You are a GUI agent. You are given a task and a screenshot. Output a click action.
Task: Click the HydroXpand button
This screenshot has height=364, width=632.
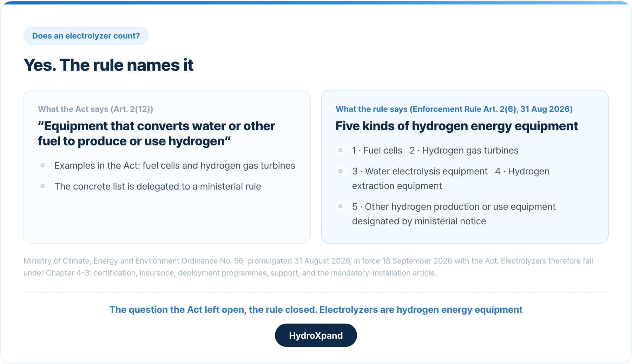pyautogui.click(x=316, y=335)
